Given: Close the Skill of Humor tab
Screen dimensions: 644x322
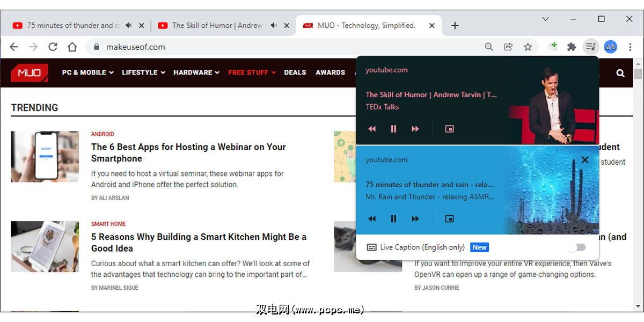Looking at the screenshot, I should point(287,25).
